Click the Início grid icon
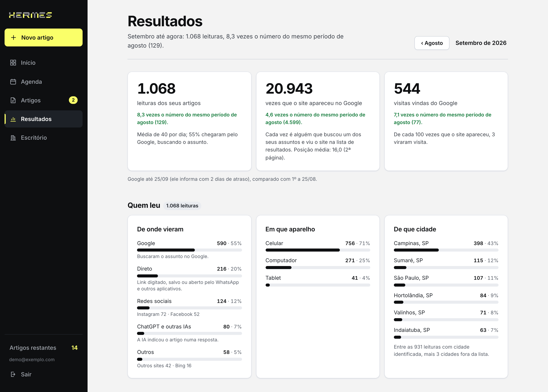 13,63
